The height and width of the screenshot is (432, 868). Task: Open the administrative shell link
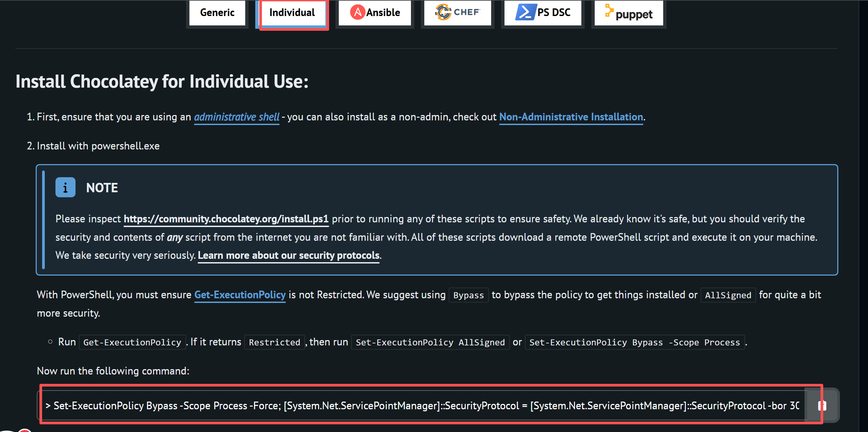[x=237, y=117]
